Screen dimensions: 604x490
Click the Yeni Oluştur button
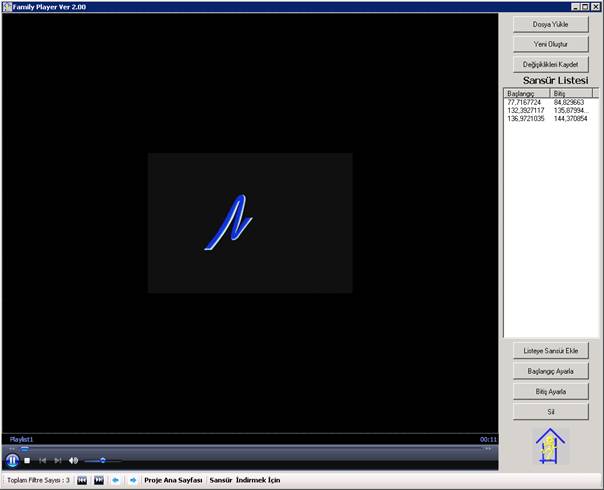(552, 44)
